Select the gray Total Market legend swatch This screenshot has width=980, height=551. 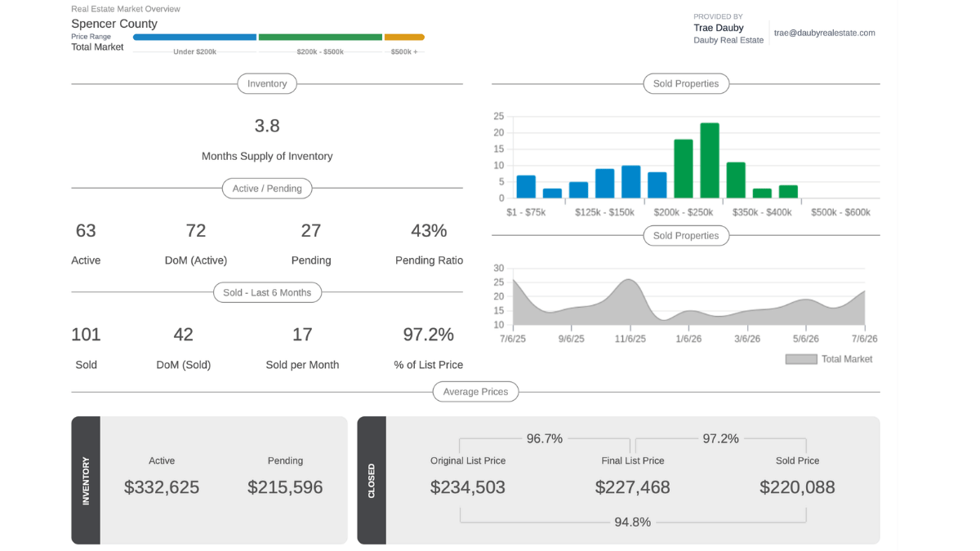coord(801,359)
